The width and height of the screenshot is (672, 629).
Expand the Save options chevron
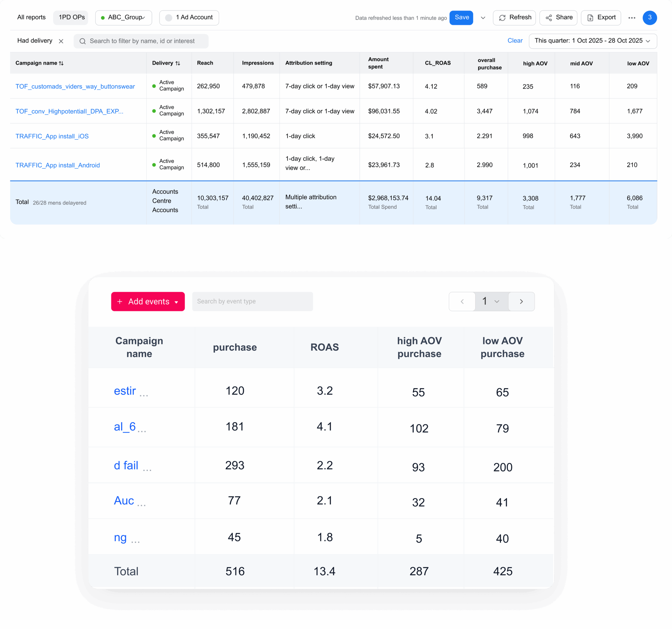coord(483,18)
